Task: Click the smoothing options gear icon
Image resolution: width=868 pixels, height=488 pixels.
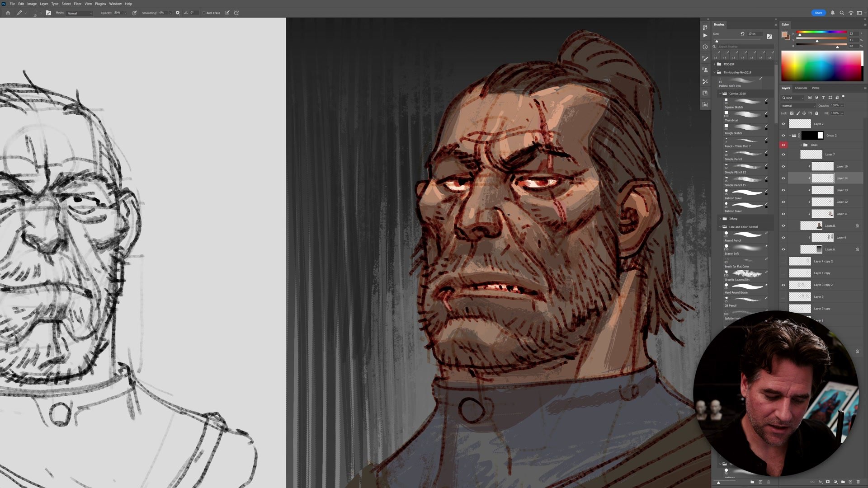Action: click(x=178, y=13)
